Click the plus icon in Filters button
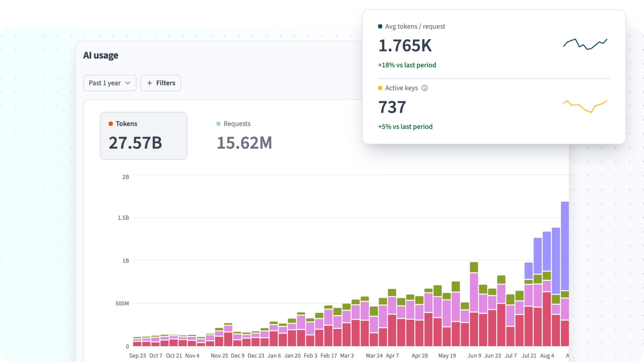The height and width of the screenshot is (362, 644). point(150,83)
